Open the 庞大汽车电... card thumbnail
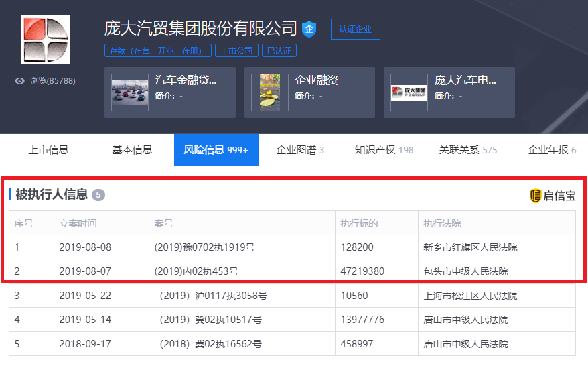The image size is (588, 370). pos(409,92)
